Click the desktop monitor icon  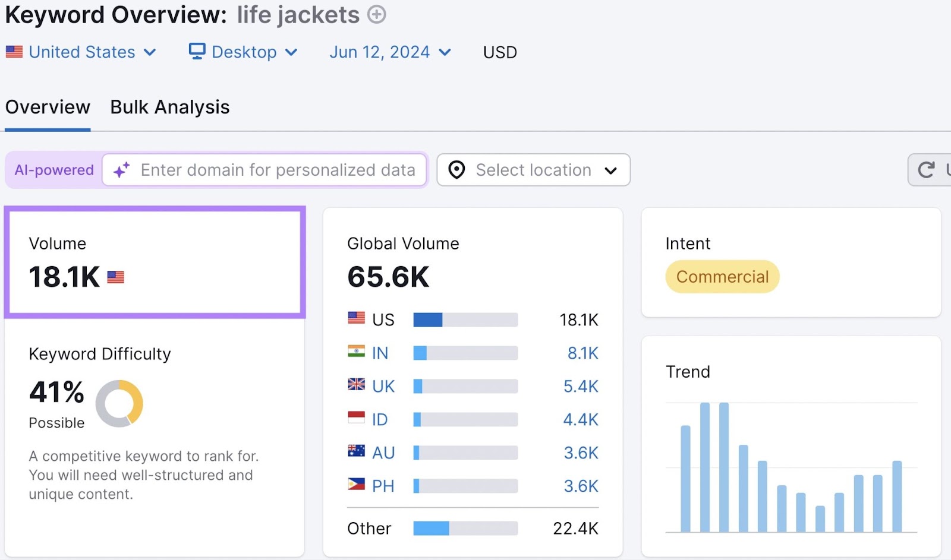[197, 52]
